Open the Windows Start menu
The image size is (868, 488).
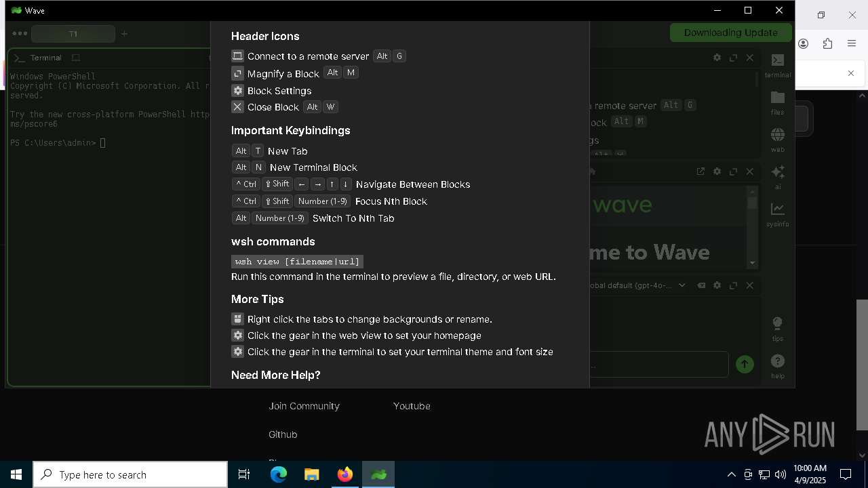point(16,474)
